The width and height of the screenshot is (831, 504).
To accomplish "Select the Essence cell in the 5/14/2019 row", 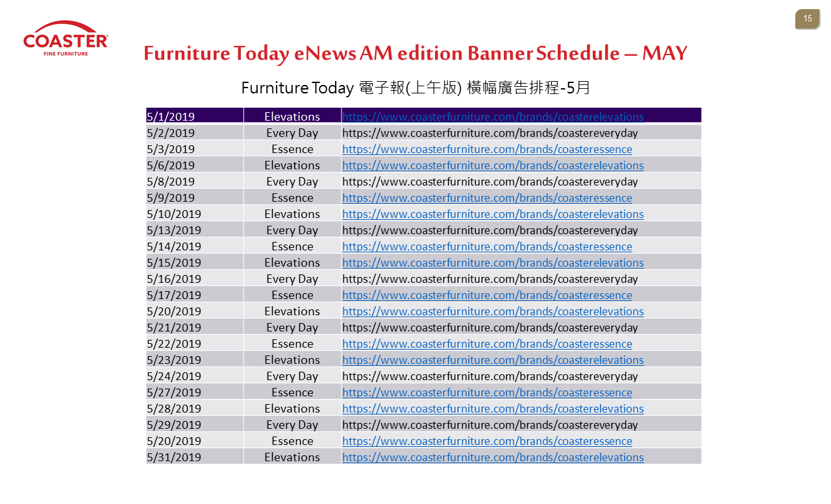I will tap(292, 246).
